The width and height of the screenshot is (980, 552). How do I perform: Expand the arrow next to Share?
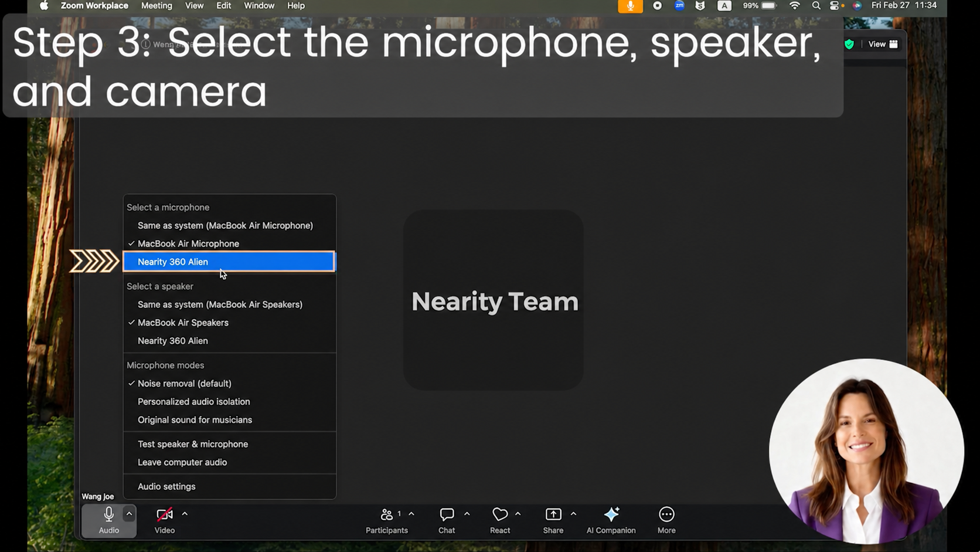(x=573, y=514)
